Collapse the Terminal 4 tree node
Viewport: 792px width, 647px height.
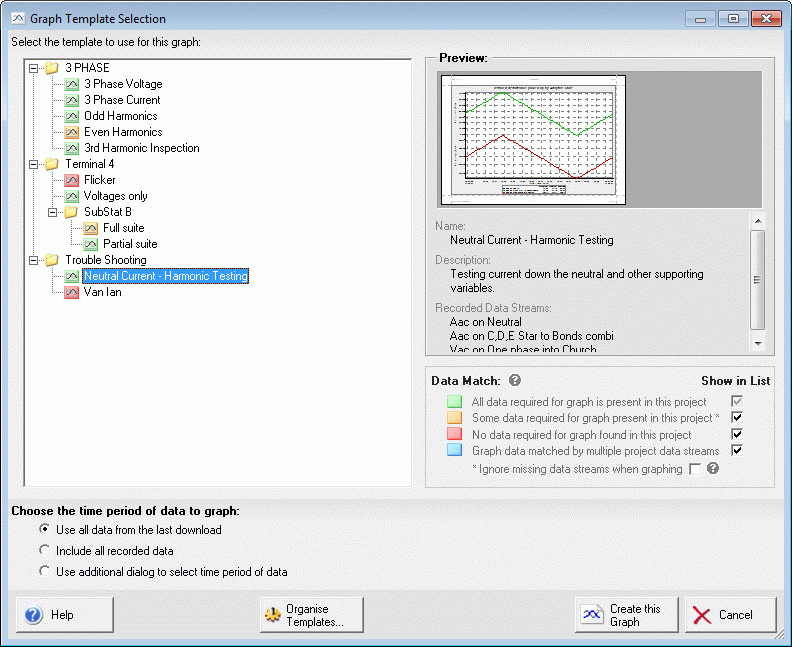[34, 164]
